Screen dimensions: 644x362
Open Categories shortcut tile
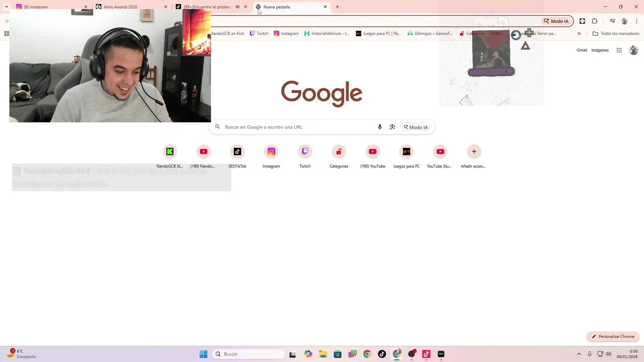click(339, 156)
